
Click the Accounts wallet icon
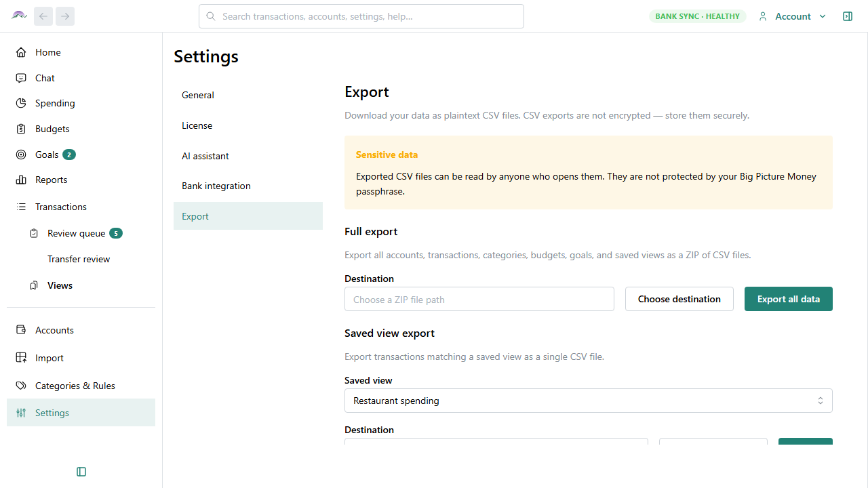[x=21, y=330]
